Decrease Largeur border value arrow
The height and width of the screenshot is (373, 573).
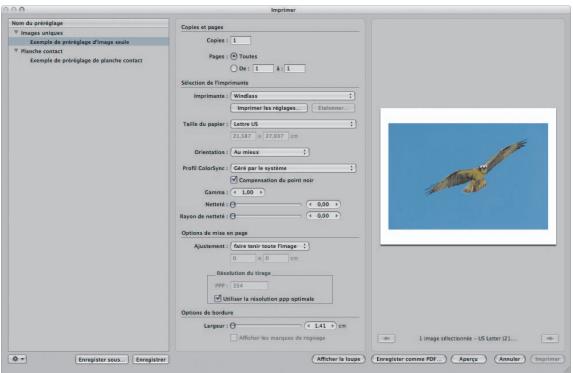pyautogui.click(x=309, y=326)
